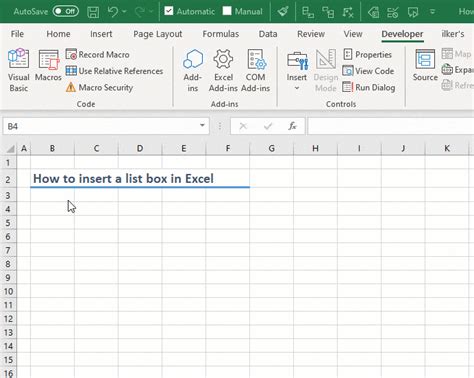The width and height of the screenshot is (474, 378).
Task: Click the Remove Arrows icon
Action: tap(348, 12)
